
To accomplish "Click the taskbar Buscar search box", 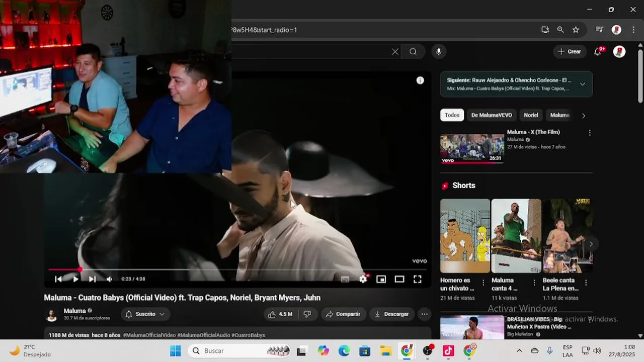I will (x=240, y=351).
